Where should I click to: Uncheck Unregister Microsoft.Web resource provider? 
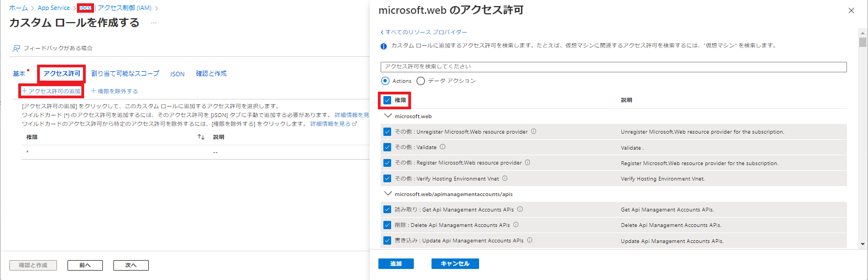coord(387,131)
